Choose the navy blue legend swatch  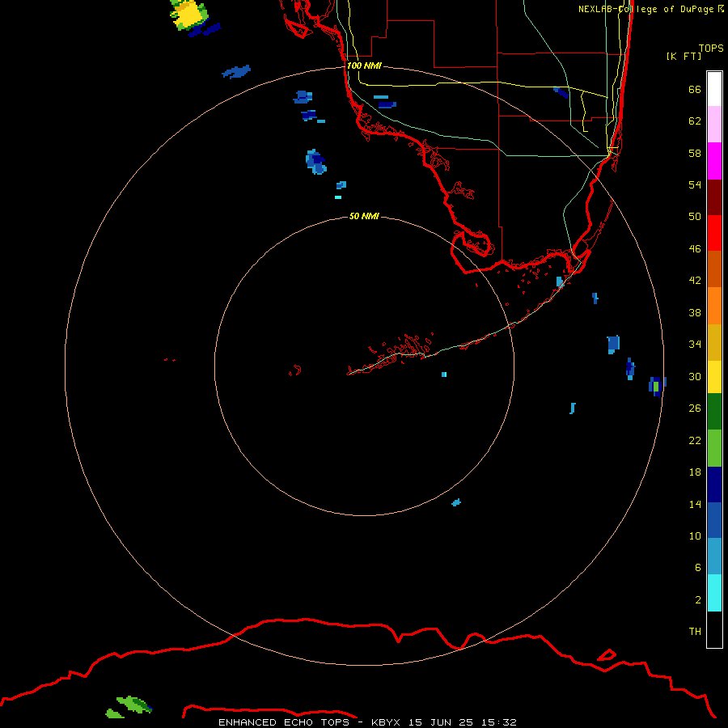coord(714,485)
